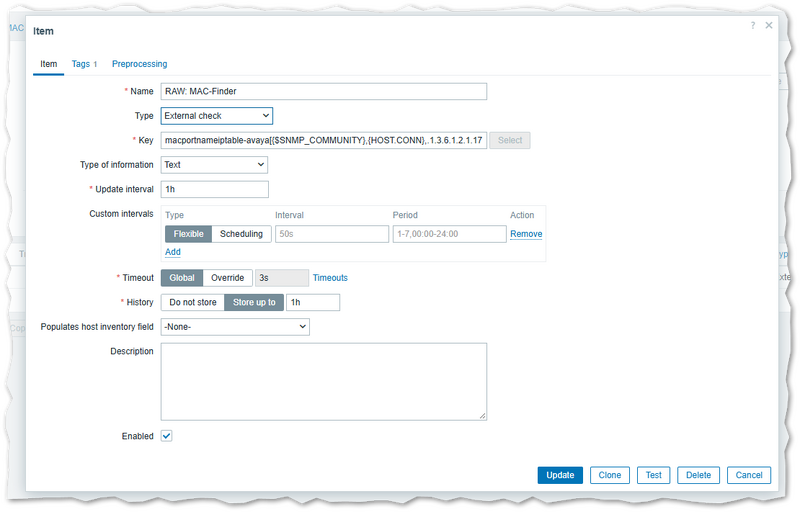The image size is (800, 512).
Task: Open the Preprocessing tab
Action: [139, 64]
